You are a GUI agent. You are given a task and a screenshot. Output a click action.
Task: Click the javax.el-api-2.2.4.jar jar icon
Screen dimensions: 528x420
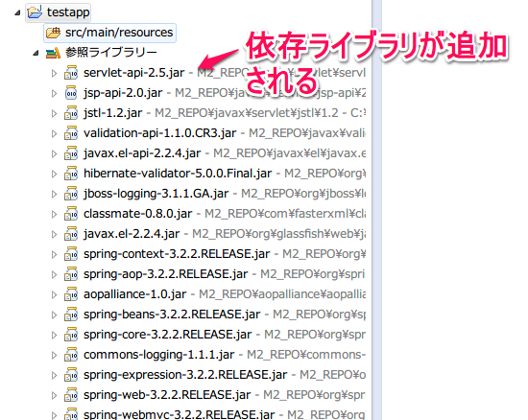71,153
